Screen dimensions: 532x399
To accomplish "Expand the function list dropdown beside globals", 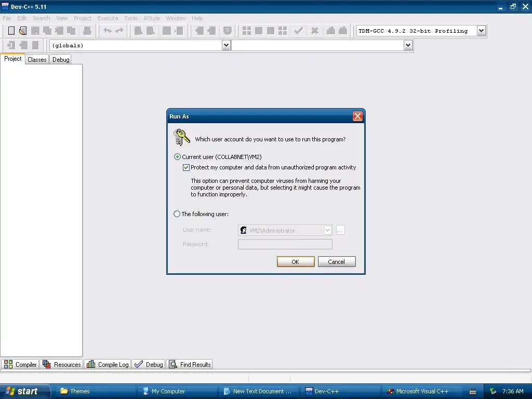I will 408,45.
